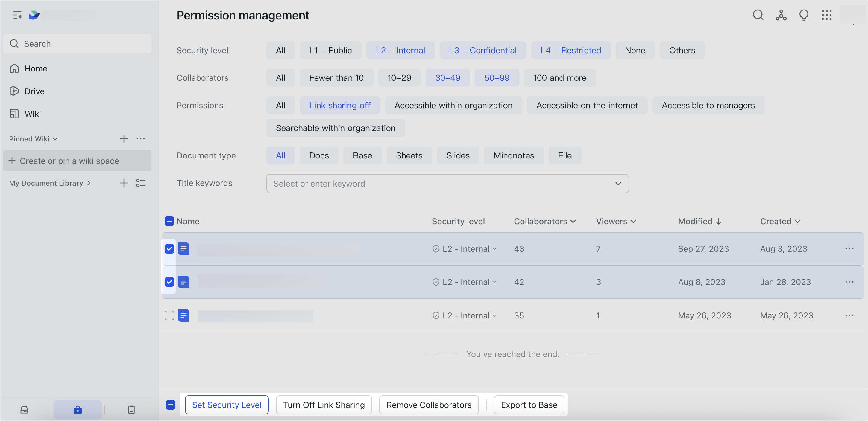
Task: Change security level of the 43-collaborator row
Action: [x=464, y=249]
